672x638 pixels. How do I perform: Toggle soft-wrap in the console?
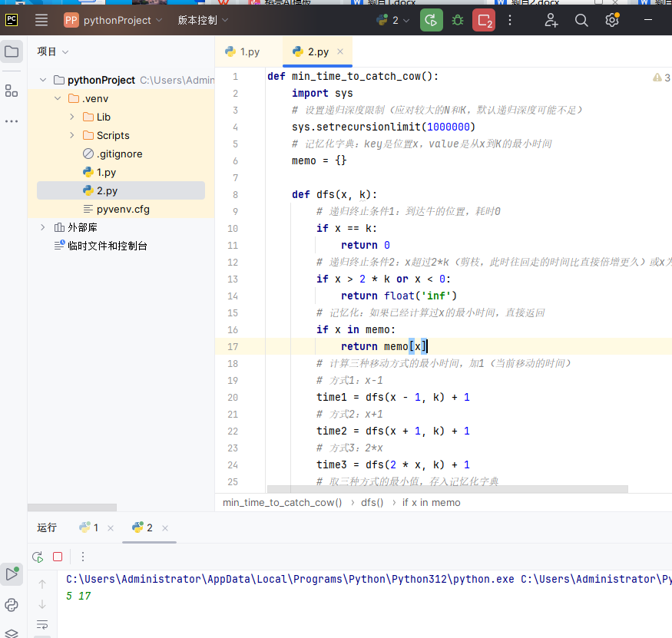(42, 625)
